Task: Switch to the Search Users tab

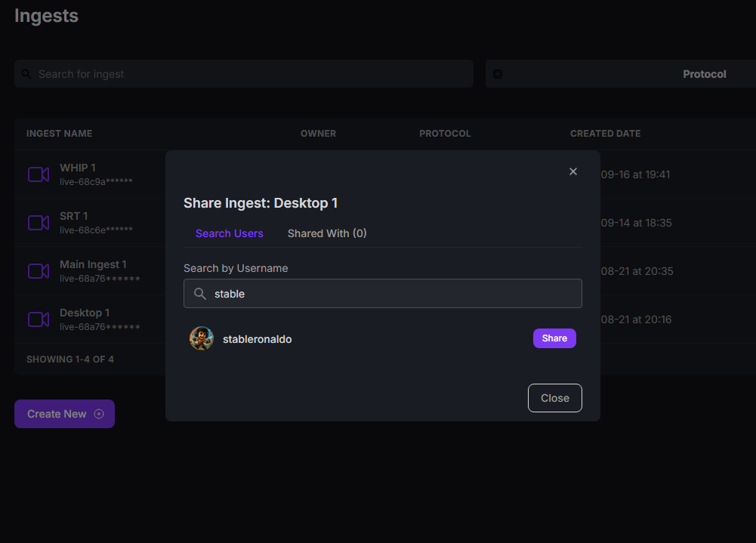Action: pyautogui.click(x=229, y=233)
